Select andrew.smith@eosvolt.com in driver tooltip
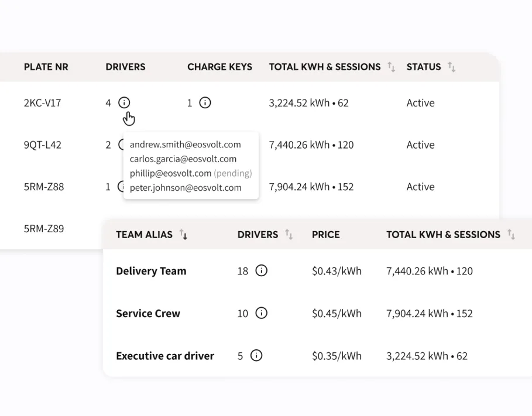532x416 pixels. pyautogui.click(x=185, y=145)
